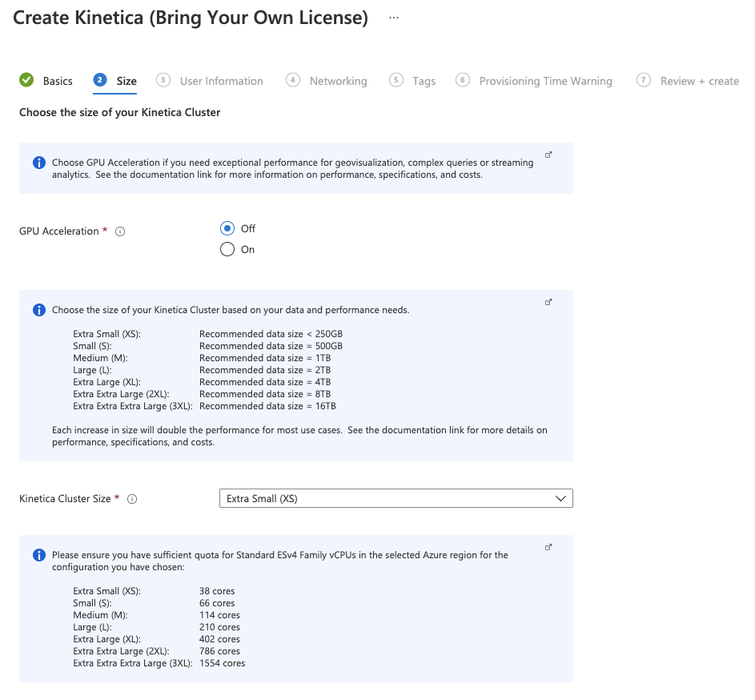Viewport: 755px width, 700px height.
Task: Click the step 7 circle icon for Review + create
Action: [x=643, y=80]
